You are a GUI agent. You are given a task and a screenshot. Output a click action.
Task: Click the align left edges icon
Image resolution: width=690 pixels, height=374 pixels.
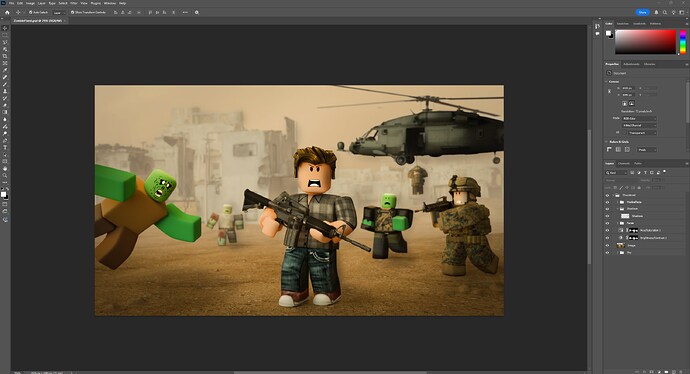pos(115,12)
